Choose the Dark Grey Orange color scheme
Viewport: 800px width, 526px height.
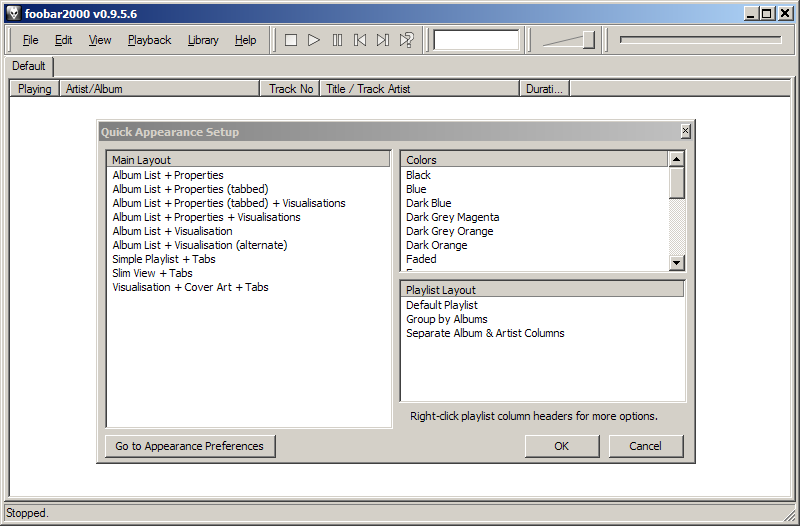[x=450, y=231]
